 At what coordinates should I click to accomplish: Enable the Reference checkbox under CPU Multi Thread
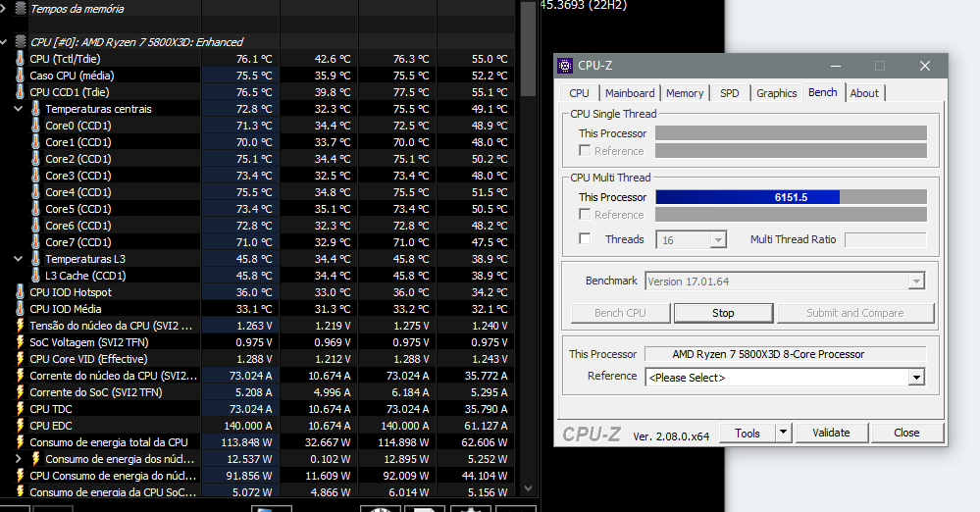point(585,215)
